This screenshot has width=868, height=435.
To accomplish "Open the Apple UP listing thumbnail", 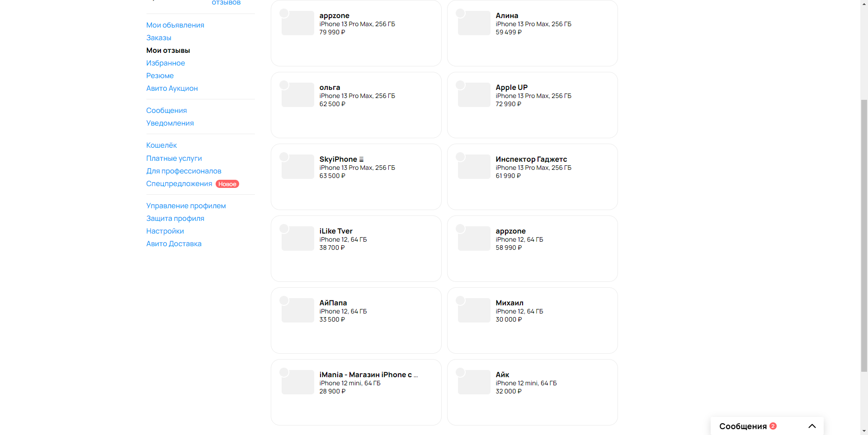I will point(474,95).
